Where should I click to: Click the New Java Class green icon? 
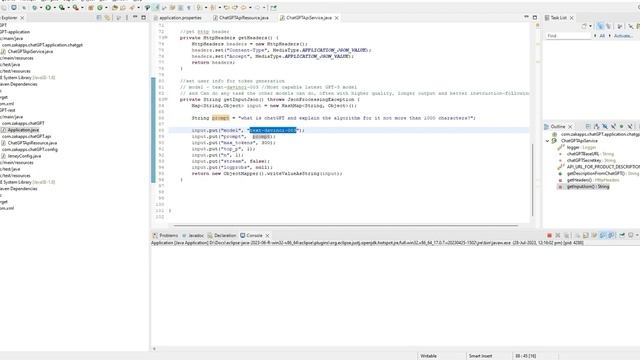click(100, 7)
